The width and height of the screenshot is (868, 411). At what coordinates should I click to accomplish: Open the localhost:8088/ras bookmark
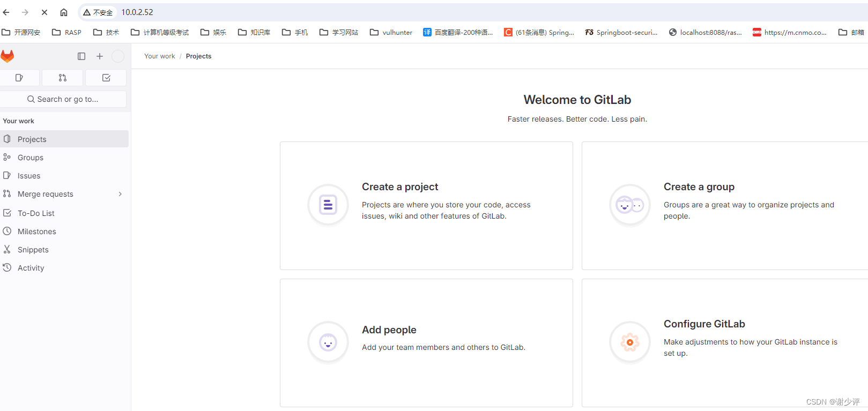(x=706, y=32)
